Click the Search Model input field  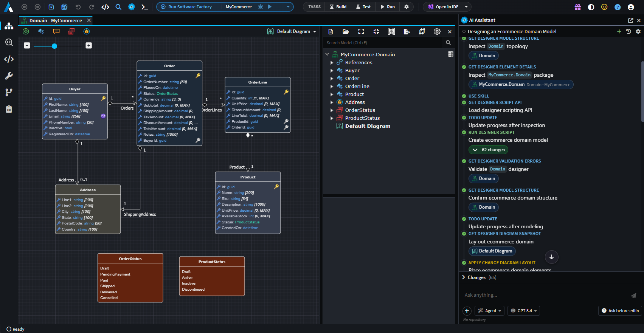pos(383,43)
